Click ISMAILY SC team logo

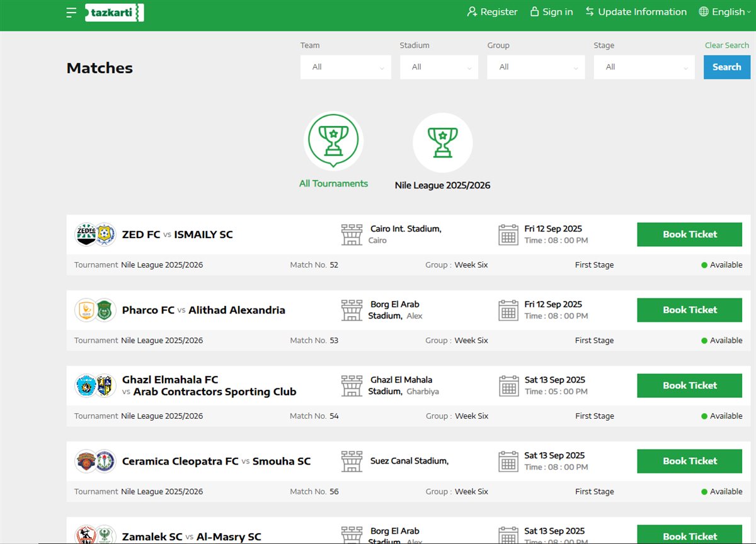[105, 234]
